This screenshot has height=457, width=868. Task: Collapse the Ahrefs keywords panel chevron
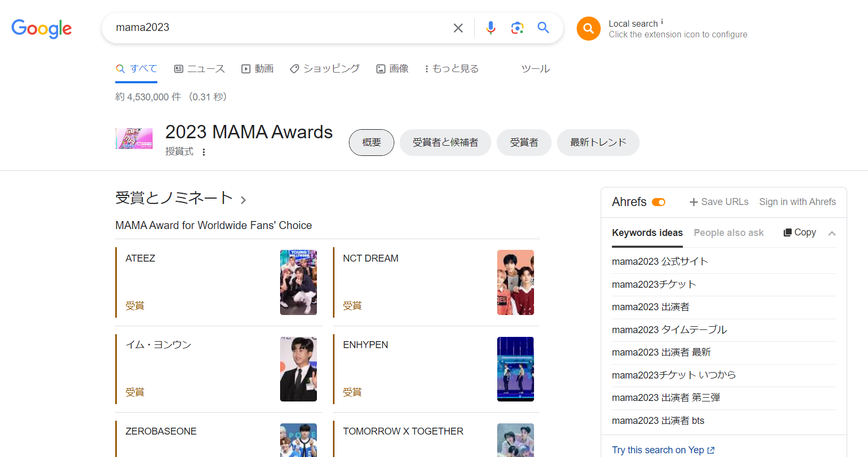[x=832, y=233]
